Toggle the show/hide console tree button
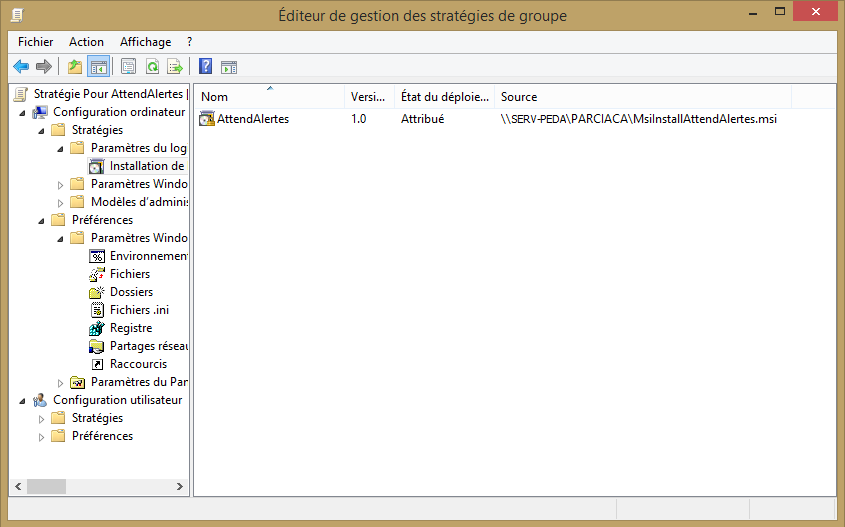This screenshot has height=527, width=845. 98,67
